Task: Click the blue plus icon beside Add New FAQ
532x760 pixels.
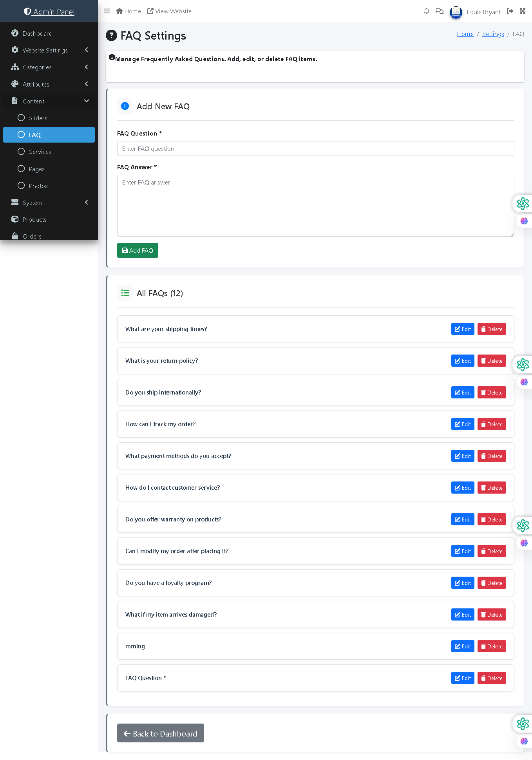Action: click(125, 106)
